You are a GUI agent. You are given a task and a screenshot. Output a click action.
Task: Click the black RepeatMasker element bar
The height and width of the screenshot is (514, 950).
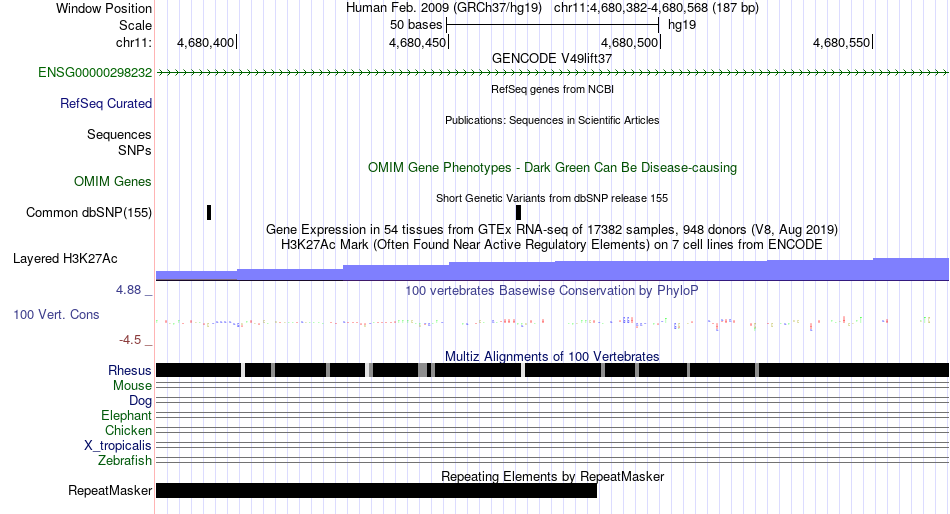pyautogui.click(x=376, y=490)
